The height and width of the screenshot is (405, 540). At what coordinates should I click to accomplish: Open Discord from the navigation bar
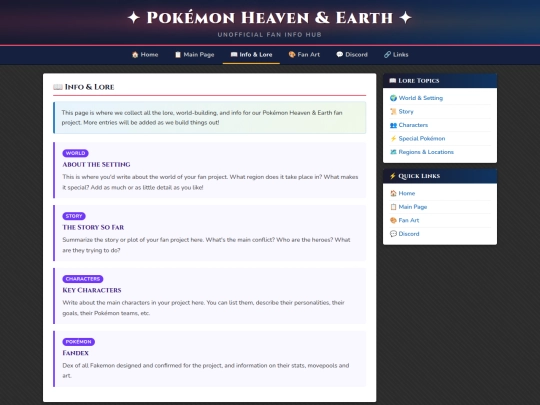(352, 54)
